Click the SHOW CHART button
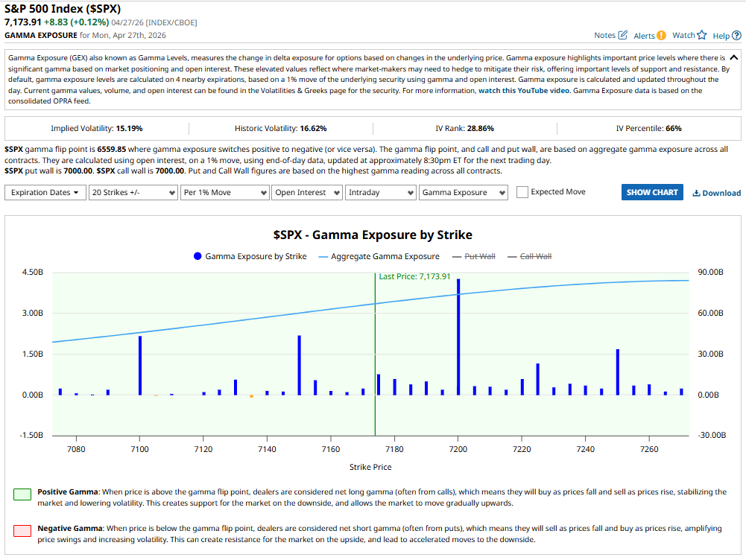Image resolution: width=746 pixels, height=560 pixels. pos(652,192)
